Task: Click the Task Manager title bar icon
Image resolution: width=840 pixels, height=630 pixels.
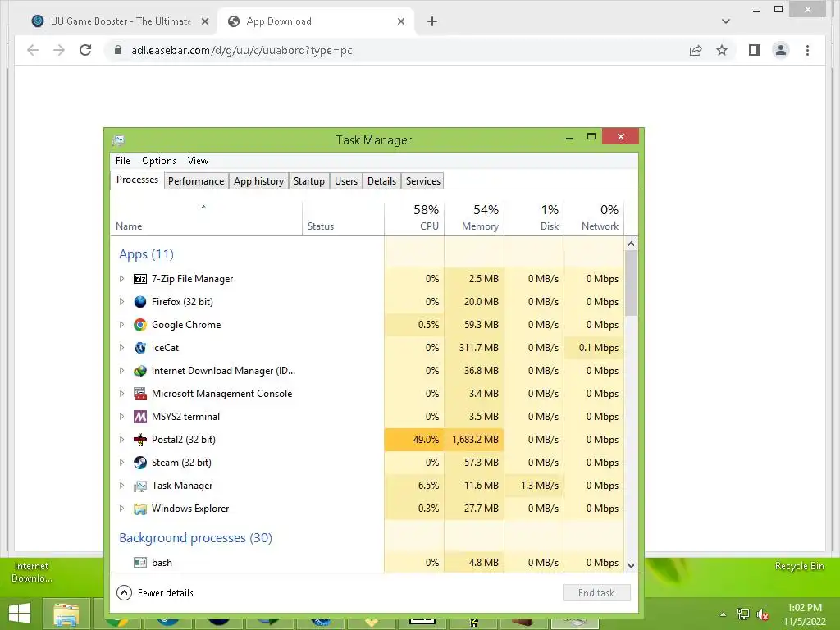Action: coord(118,140)
